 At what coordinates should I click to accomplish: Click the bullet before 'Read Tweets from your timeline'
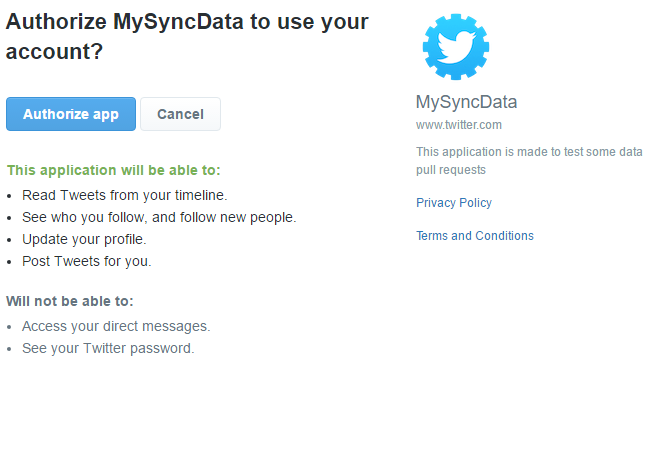(x=9, y=196)
